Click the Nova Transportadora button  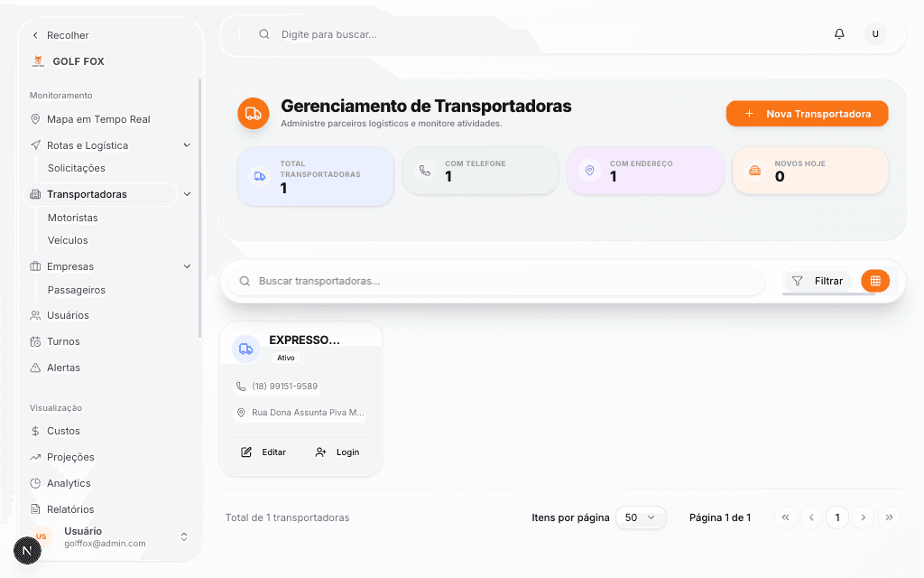(x=807, y=113)
